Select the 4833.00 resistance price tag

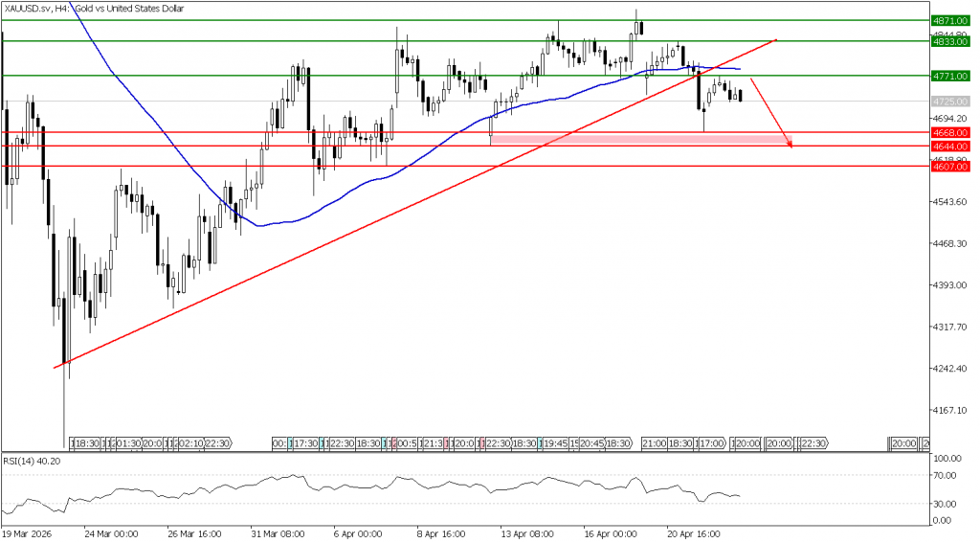tap(950, 41)
